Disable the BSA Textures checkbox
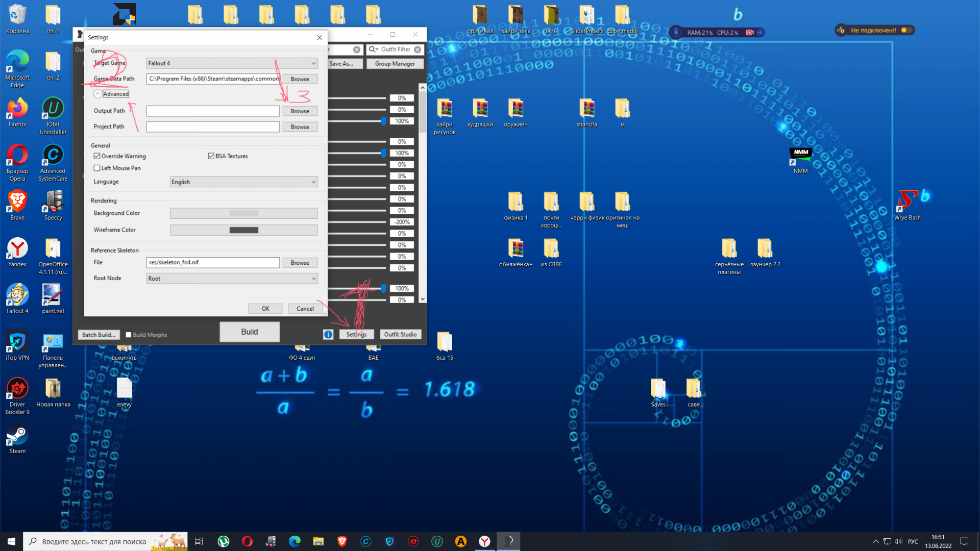 click(x=211, y=156)
